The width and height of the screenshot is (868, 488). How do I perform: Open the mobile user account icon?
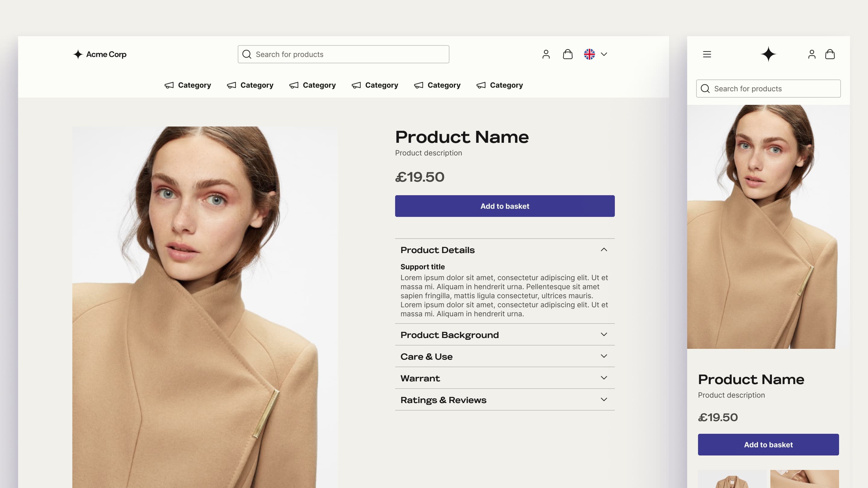click(x=811, y=54)
